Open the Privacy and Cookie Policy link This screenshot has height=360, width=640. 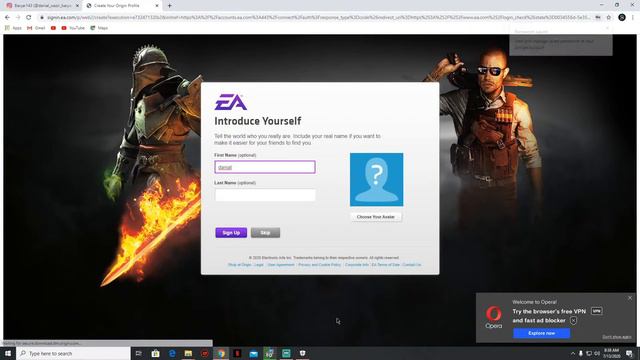point(320,265)
